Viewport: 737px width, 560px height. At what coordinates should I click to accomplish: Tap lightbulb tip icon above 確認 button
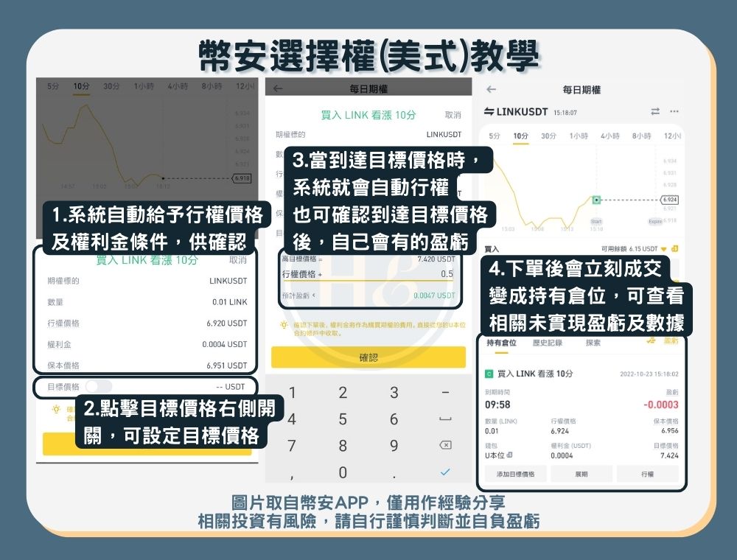pyautogui.click(x=284, y=325)
